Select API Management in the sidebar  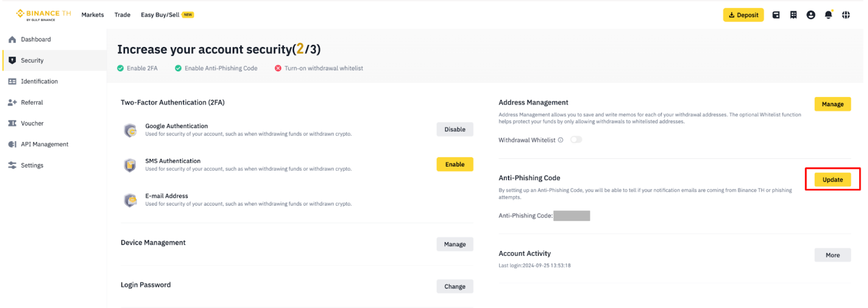point(44,144)
